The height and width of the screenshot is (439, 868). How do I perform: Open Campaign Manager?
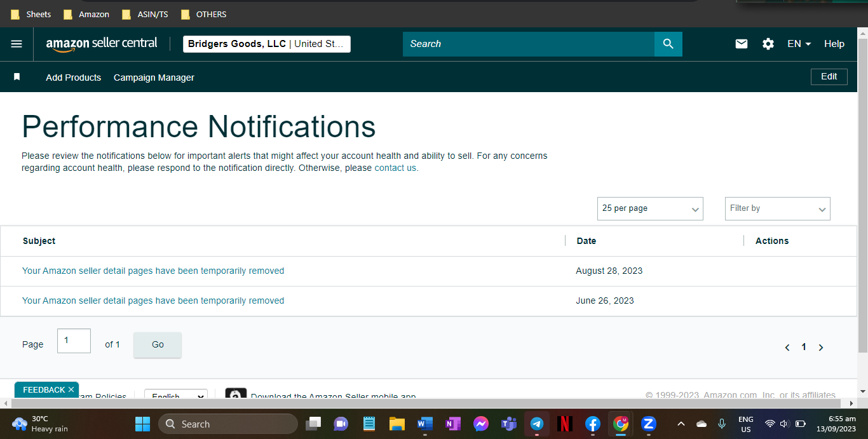click(x=154, y=78)
